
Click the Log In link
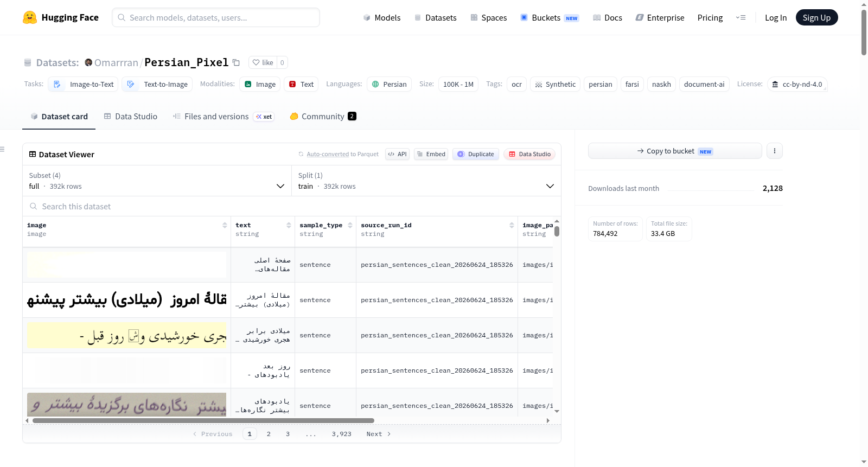(775, 17)
